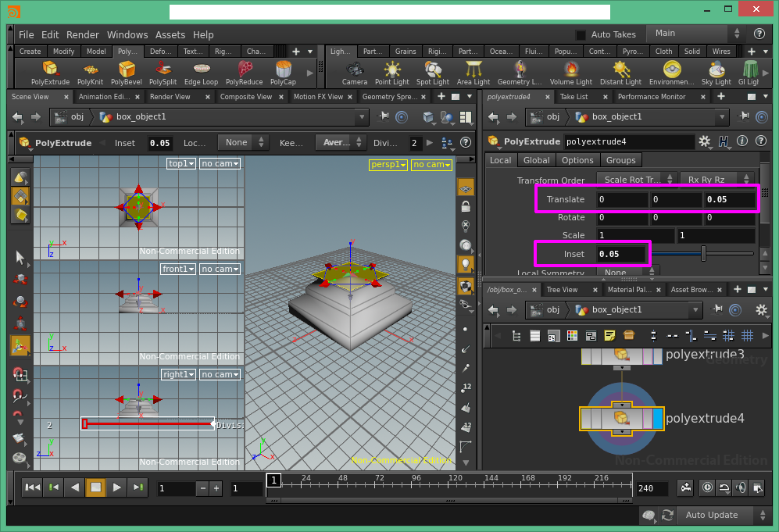Add an Area Light from the shelf
This screenshot has width=779, height=532.
point(473,73)
